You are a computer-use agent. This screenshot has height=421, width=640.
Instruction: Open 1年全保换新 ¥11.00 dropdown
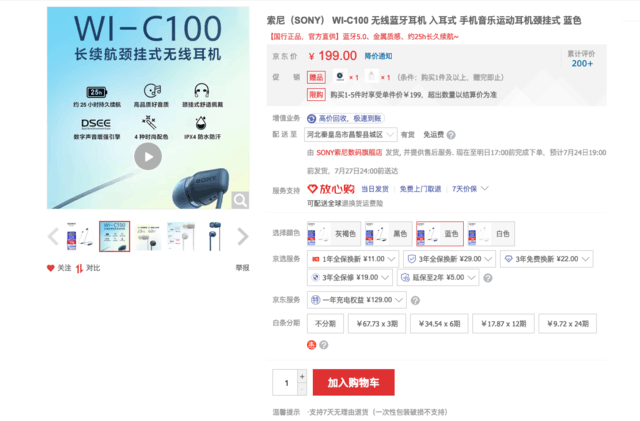(353, 259)
